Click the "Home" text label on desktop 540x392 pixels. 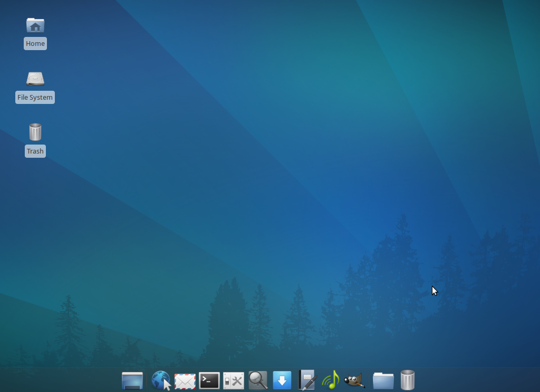tap(35, 44)
